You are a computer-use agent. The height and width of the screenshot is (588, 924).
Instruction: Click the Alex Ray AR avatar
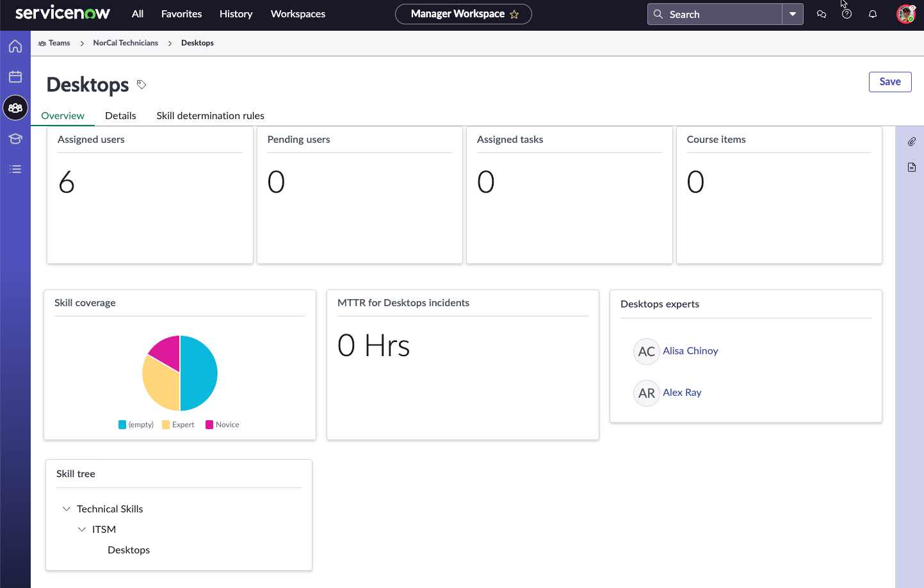coord(647,393)
